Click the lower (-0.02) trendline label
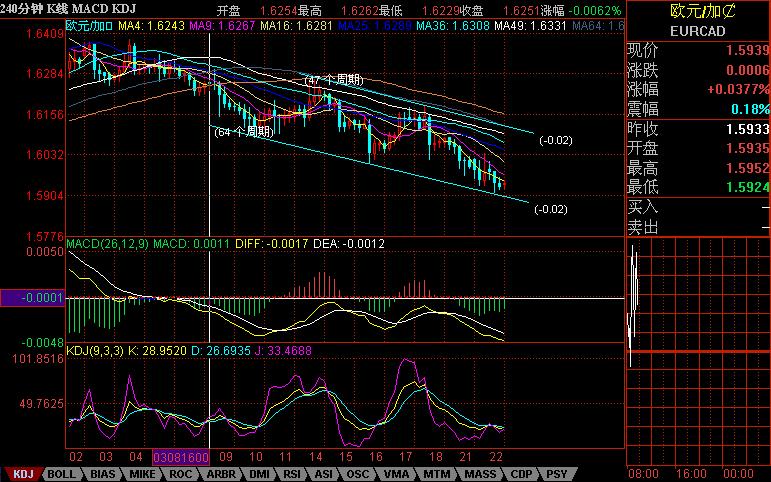The image size is (771, 482). tap(551, 210)
